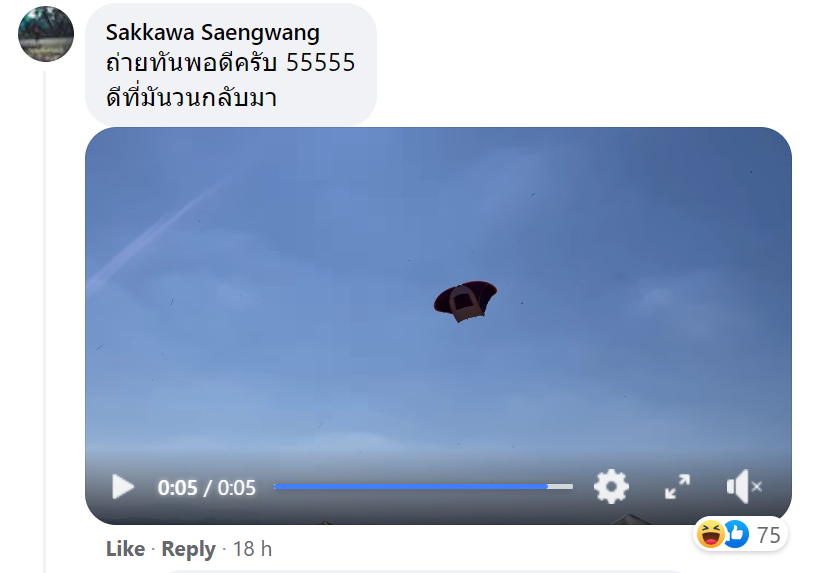This screenshot has height=573, width=829.
Task: Click the comment line ending with 55555
Action: coord(231,63)
